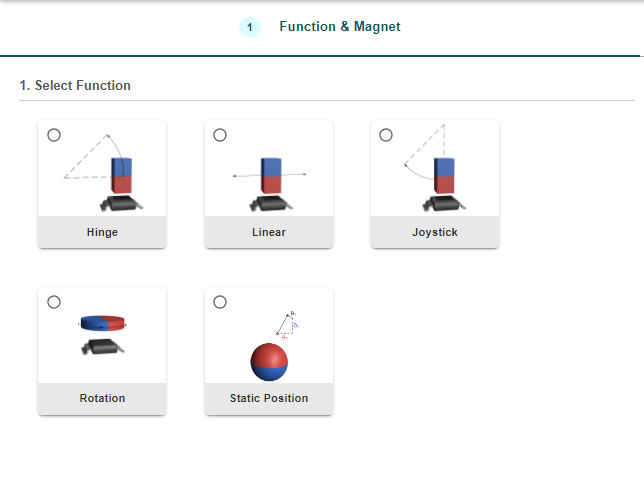Click the sensor chip under the Rotation disc
This screenshot has width=644, height=503.
(x=103, y=347)
